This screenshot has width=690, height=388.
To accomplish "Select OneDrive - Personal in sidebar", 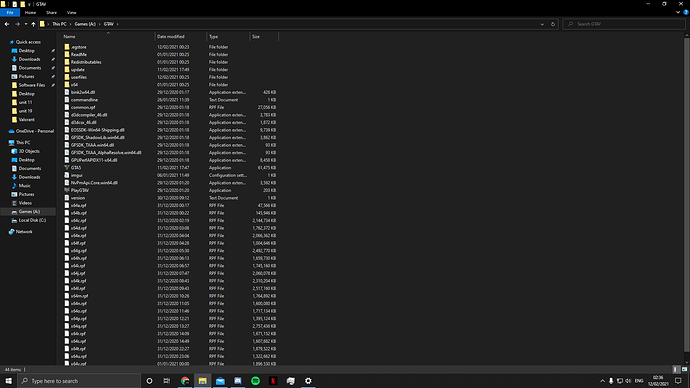I will (x=34, y=131).
